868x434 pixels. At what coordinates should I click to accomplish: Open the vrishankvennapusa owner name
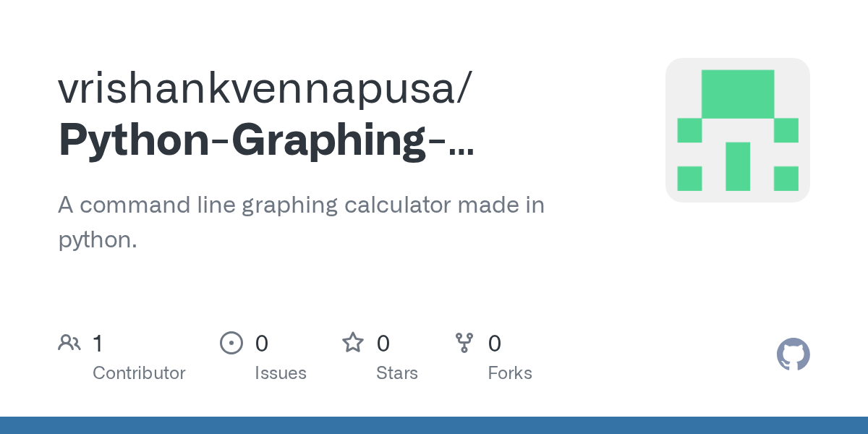[x=265, y=89]
